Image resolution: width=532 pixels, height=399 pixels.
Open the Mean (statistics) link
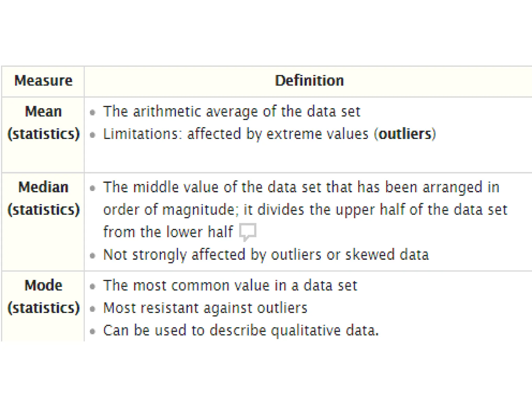coord(43,123)
